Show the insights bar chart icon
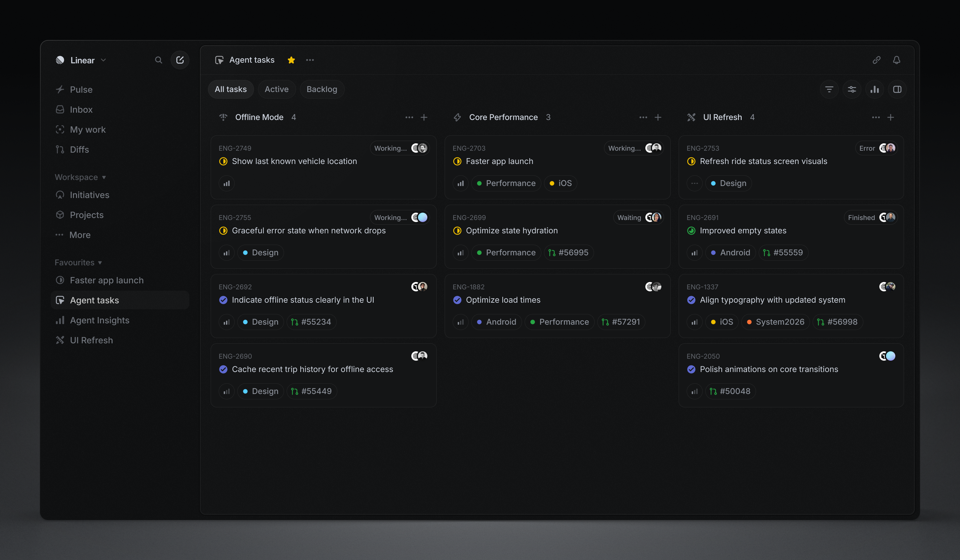The image size is (960, 560). point(875,90)
